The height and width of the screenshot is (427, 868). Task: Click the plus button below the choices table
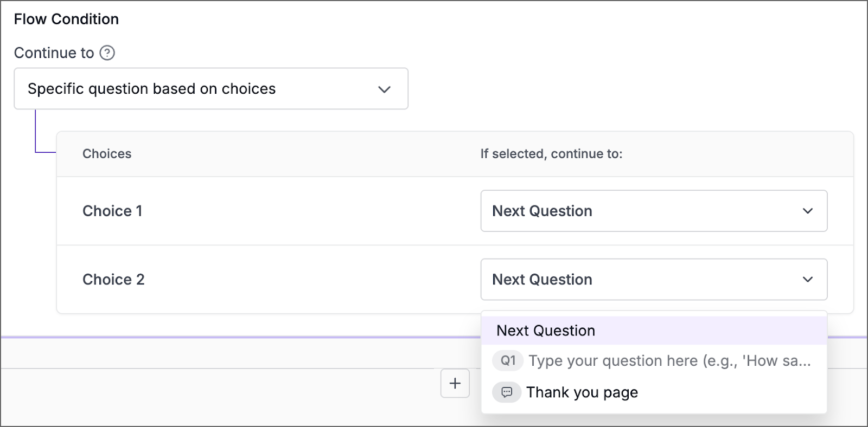(x=454, y=383)
